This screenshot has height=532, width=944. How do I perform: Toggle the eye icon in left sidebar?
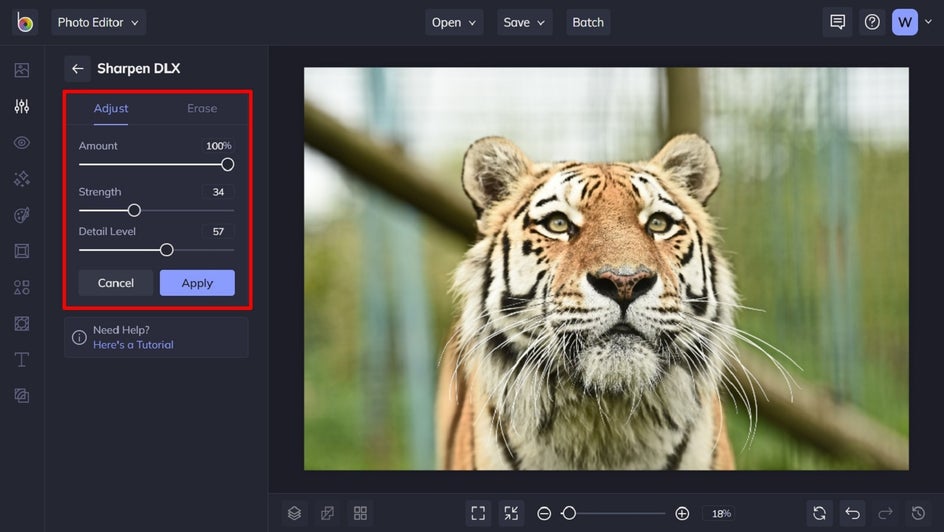22,142
